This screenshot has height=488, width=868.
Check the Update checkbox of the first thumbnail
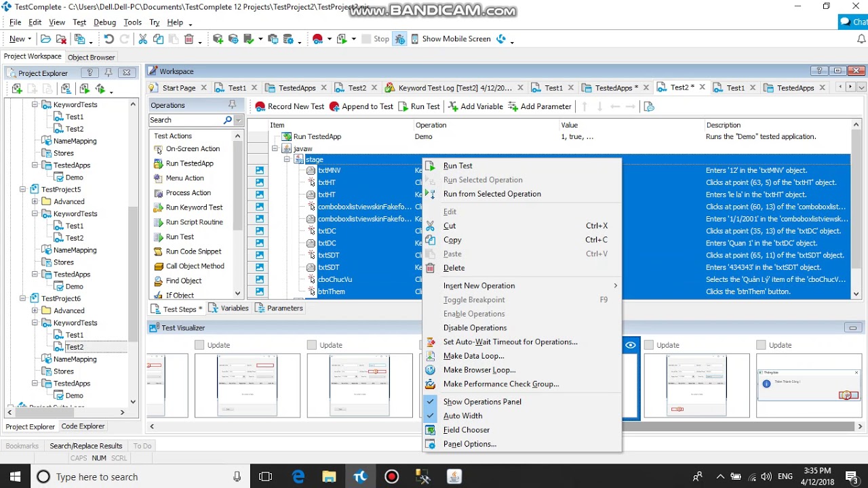click(x=199, y=345)
